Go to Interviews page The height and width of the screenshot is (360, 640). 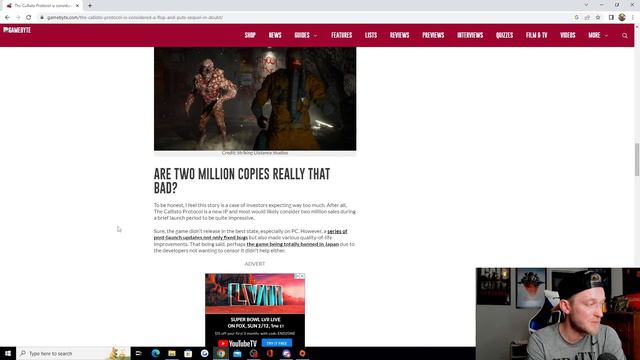[470, 36]
